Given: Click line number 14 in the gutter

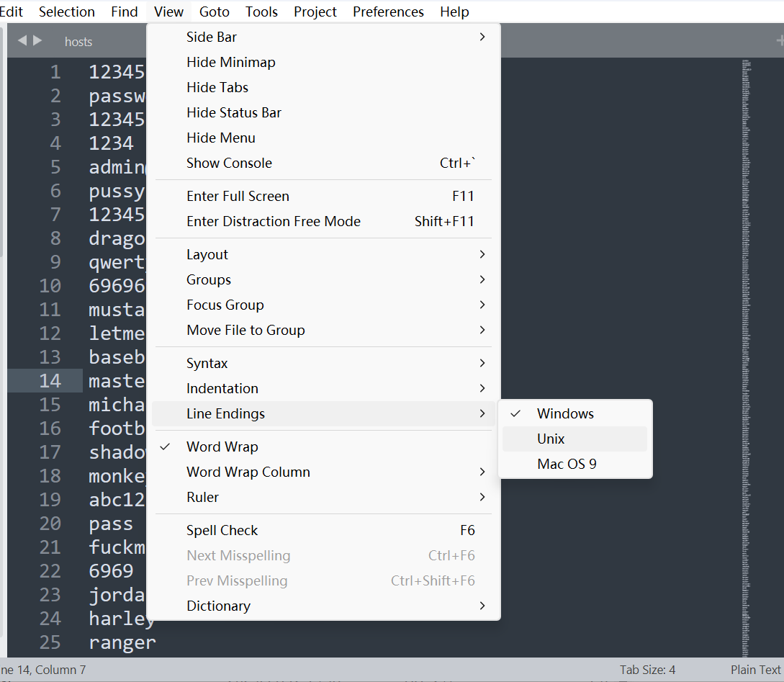Looking at the screenshot, I should click(50, 380).
